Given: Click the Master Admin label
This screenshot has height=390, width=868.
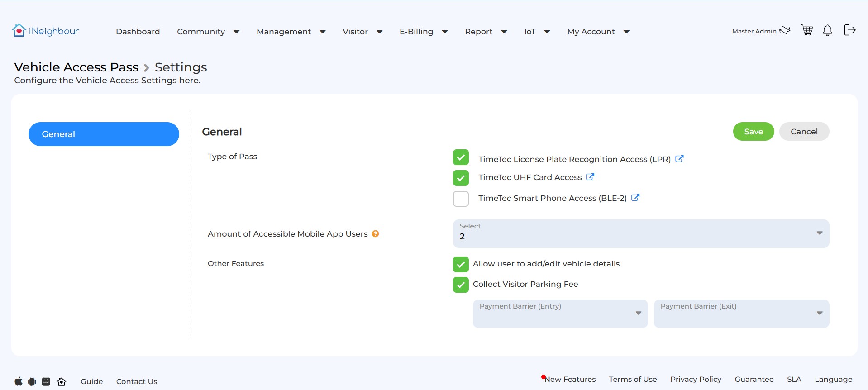Looking at the screenshot, I should click(754, 31).
